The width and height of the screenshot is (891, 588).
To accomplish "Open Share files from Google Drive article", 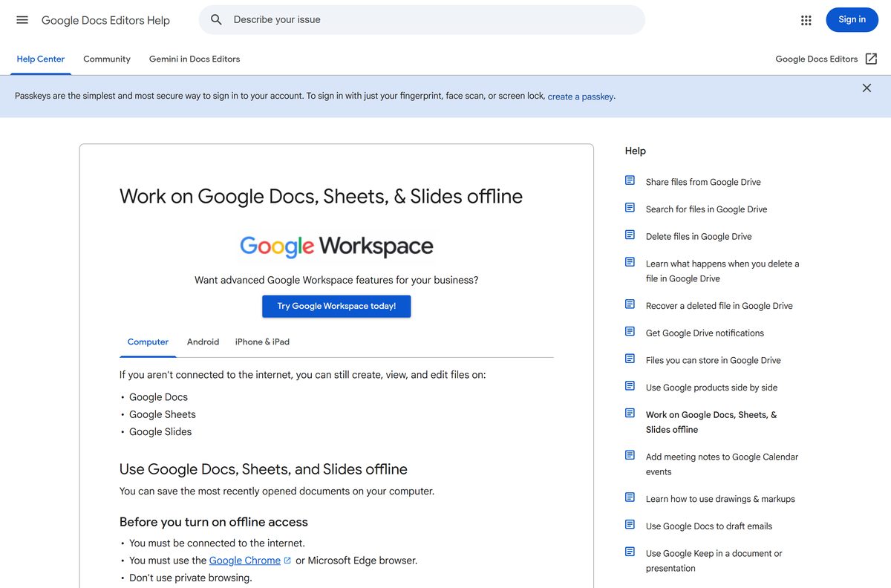I will pyautogui.click(x=703, y=182).
